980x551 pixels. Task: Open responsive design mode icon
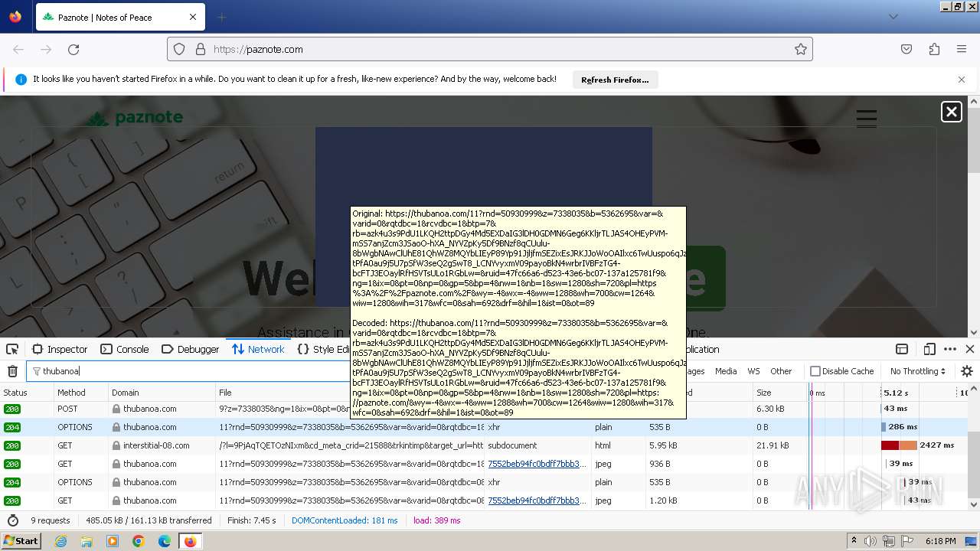click(929, 349)
